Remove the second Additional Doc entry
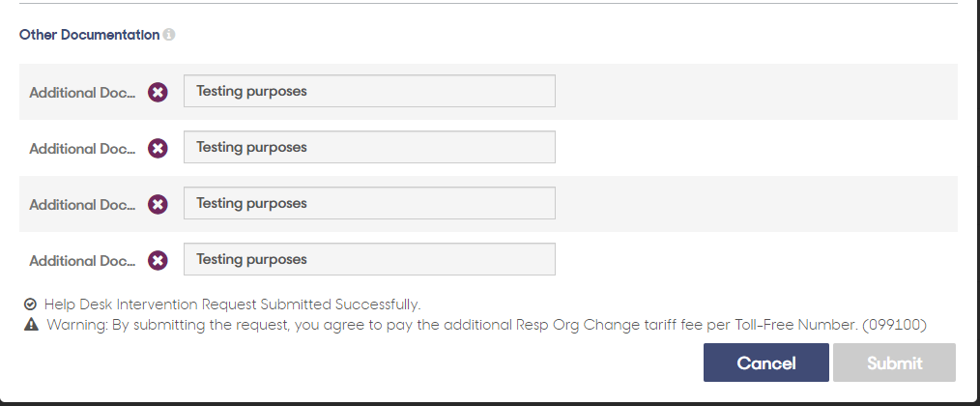980x406 pixels. click(x=158, y=148)
